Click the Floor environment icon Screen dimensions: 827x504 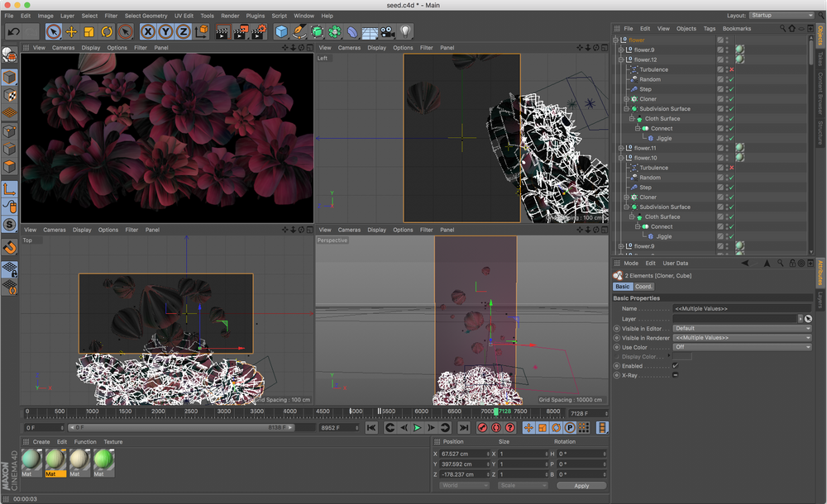[x=370, y=32]
